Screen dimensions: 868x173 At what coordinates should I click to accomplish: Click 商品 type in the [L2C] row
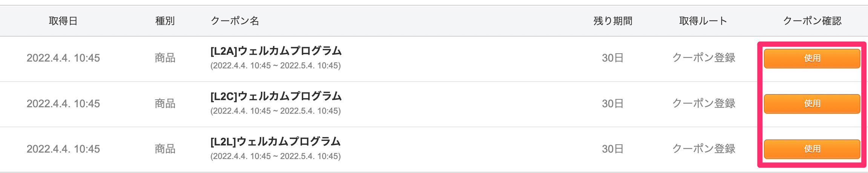point(165,103)
